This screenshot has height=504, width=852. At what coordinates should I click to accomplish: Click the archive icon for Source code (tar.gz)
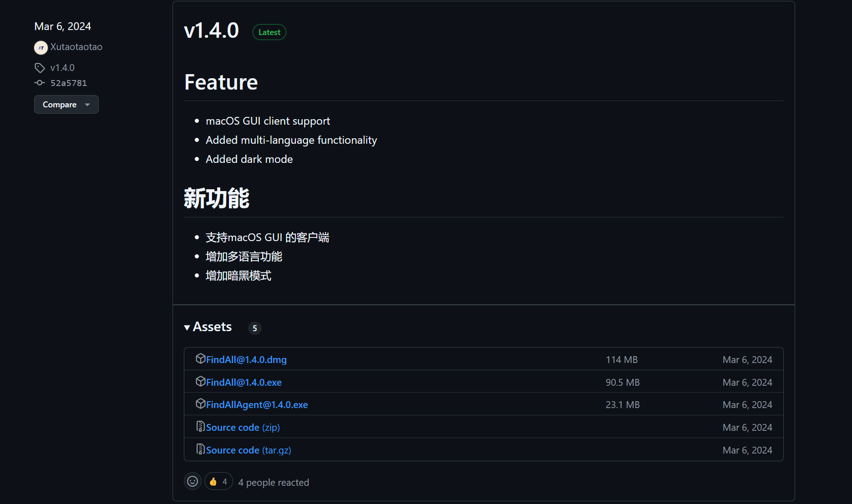200,449
